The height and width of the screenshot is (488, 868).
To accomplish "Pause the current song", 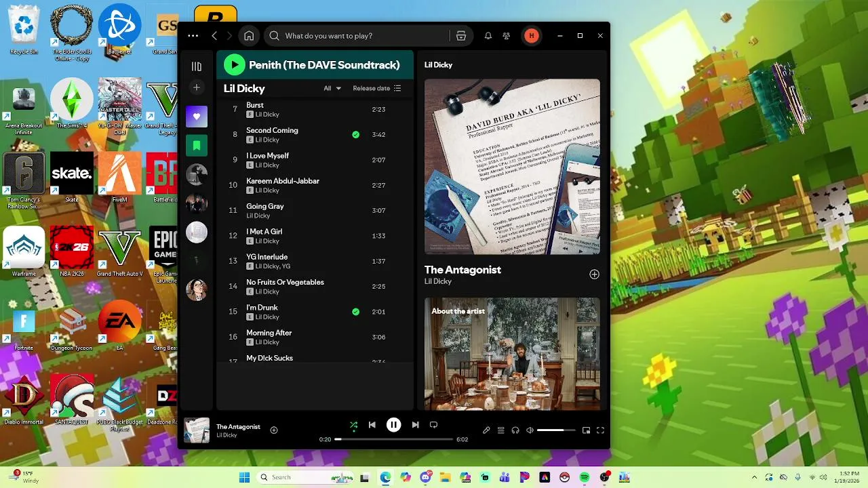I will point(393,425).
